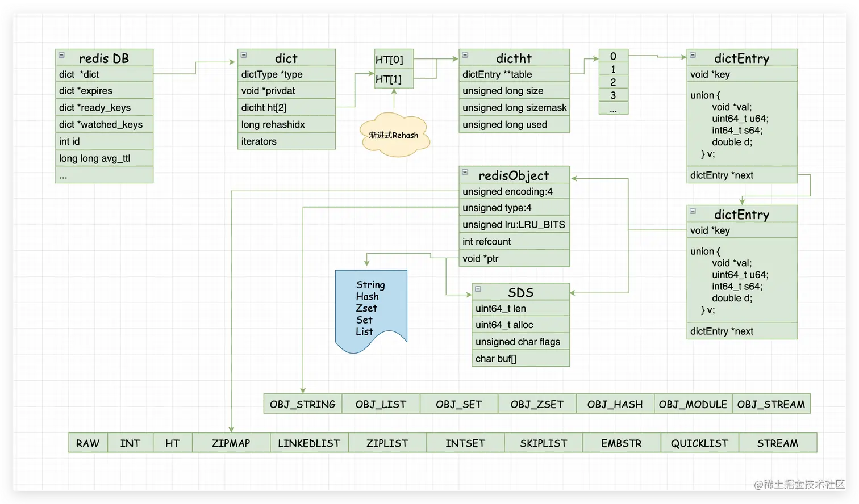Click the ZIPMAP encoding cell
Viewport: 859px width, 504px height.
231,443
